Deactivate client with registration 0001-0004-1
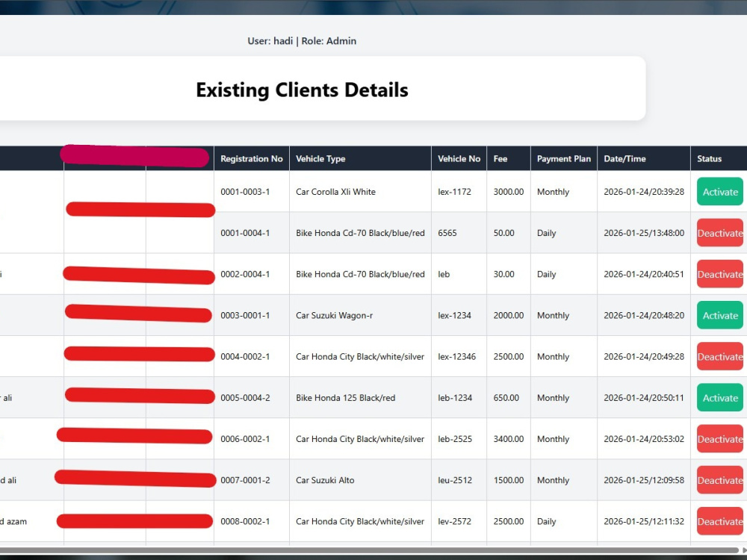 point(720,233)
